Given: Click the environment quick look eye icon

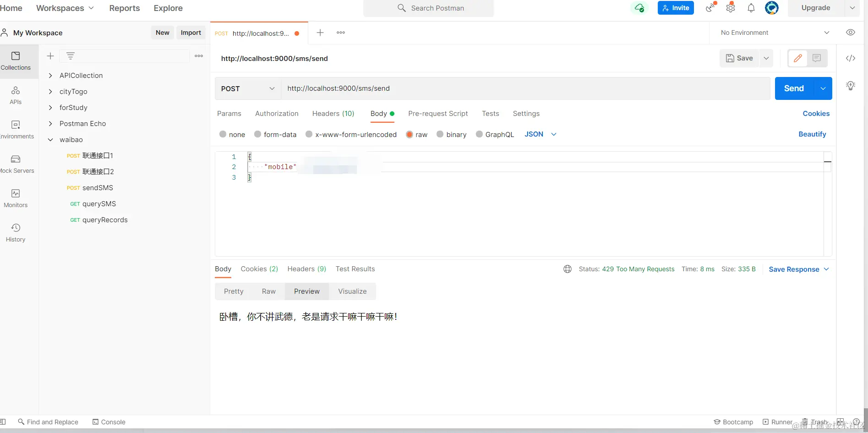Looking at the screenshot, I should (851, 33).
